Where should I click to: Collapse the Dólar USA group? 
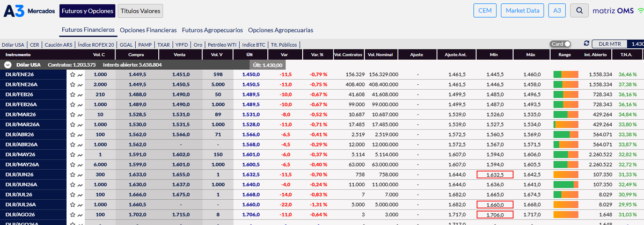pos(8,64)
